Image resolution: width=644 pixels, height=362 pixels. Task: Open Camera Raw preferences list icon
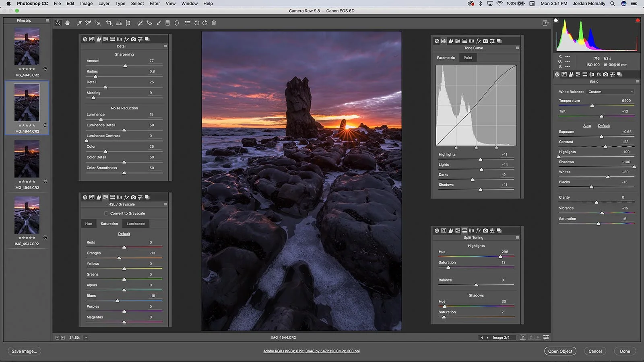tap(188, 23)
